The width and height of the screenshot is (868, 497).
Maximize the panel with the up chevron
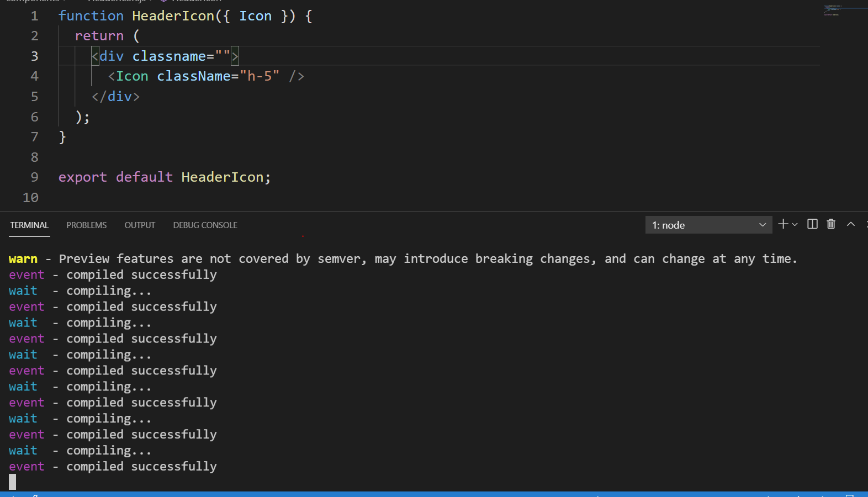(x=851, y=224)
